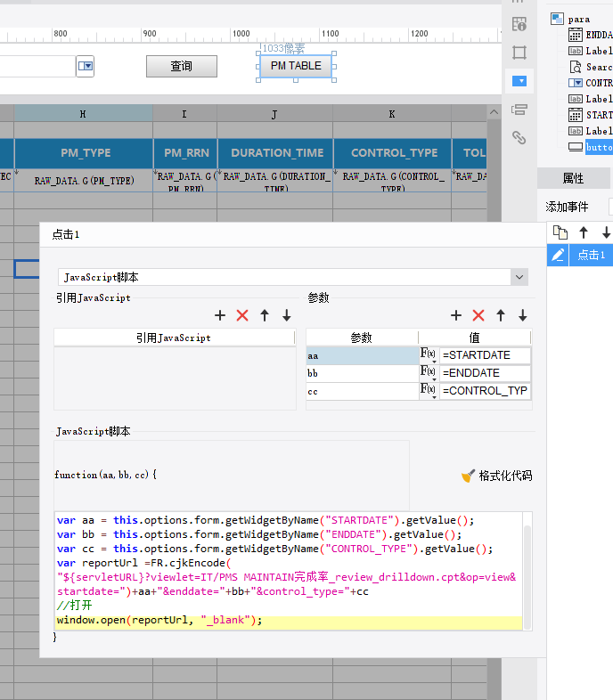Select parameter row cc

pyautogui.click(x=362, y=391)
